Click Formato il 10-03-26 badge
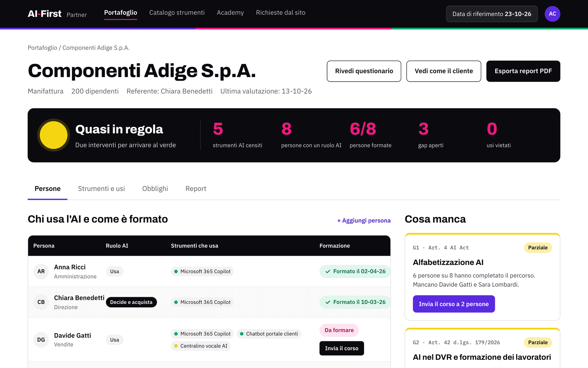The width and height of the screenshot is (588, 368). tap(355, 302)
